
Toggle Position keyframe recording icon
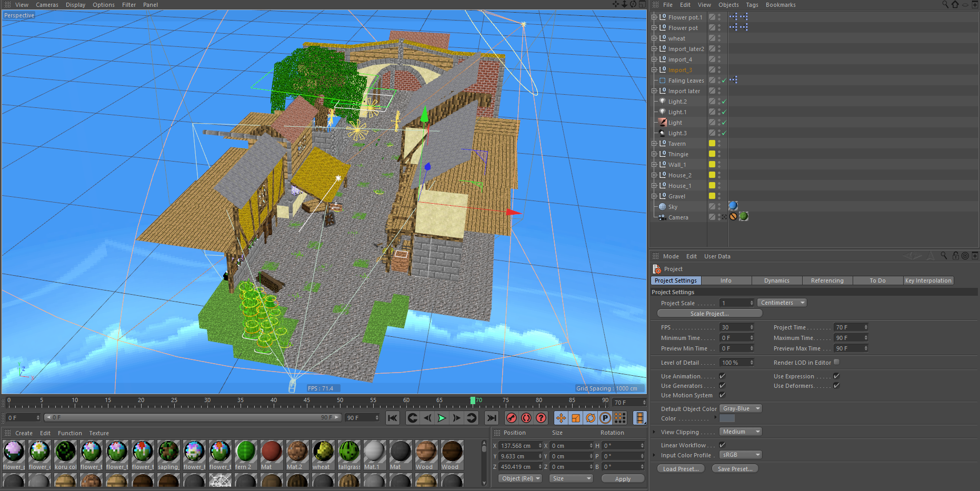[561, 418]
